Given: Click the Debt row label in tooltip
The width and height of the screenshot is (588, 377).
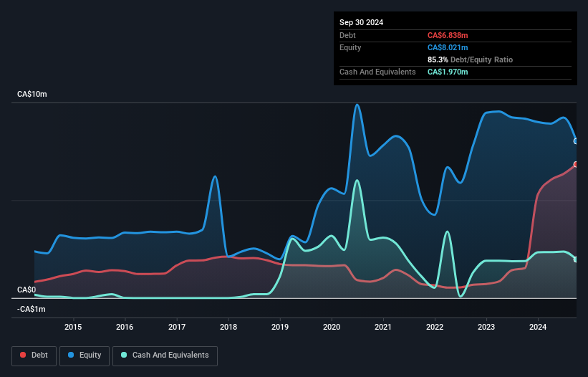Looking at the screenshot, I should click(347, 35).
